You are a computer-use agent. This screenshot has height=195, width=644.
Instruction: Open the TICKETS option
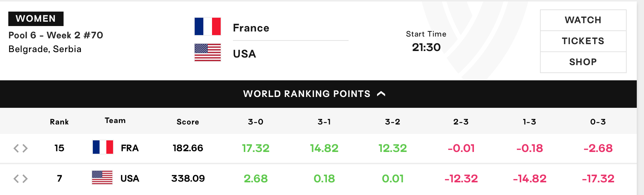(583, 41)
